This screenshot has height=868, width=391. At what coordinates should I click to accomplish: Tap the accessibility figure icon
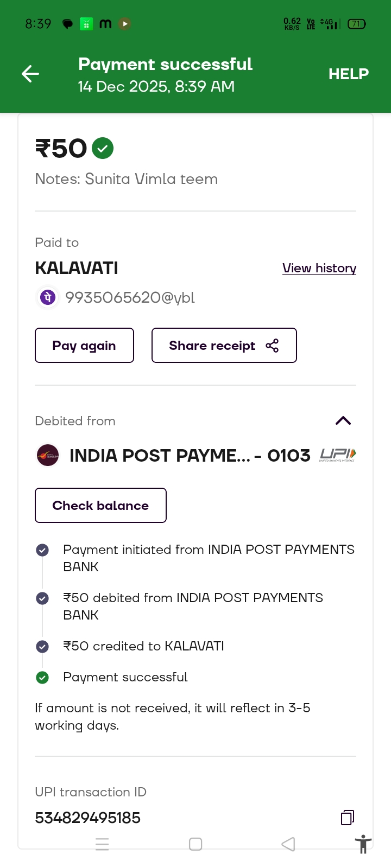coord(363,845)
